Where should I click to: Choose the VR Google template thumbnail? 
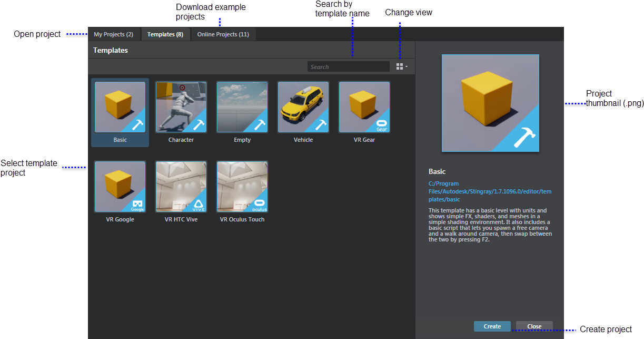tap(120, 187)
